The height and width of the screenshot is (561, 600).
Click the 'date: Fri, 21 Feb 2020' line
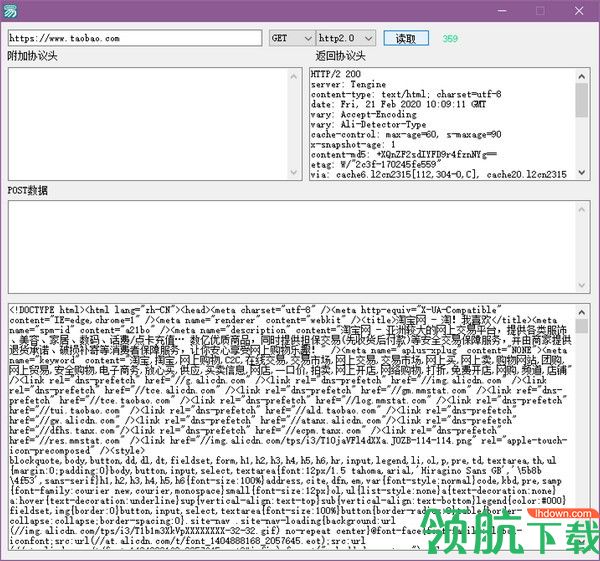point(398,104)
